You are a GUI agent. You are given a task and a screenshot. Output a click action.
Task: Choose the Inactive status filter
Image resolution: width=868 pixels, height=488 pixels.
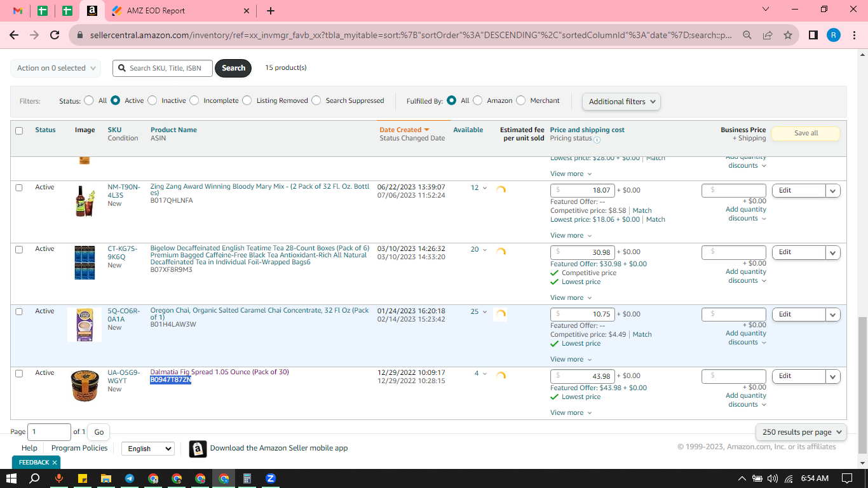pyautogui.click(x=152, y=100)
